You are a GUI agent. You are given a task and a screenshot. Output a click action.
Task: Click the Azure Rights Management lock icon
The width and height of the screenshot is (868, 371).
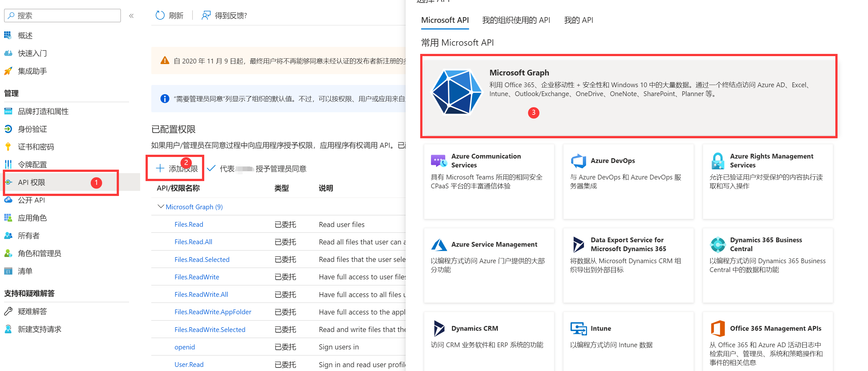(718, 161)
